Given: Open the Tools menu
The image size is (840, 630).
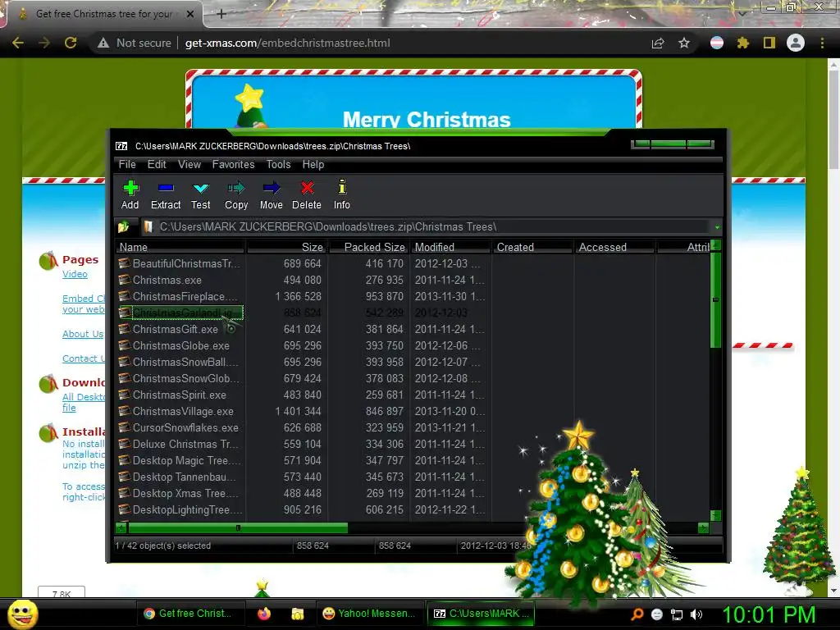Looking at the screenshot, I should point(279,164).
